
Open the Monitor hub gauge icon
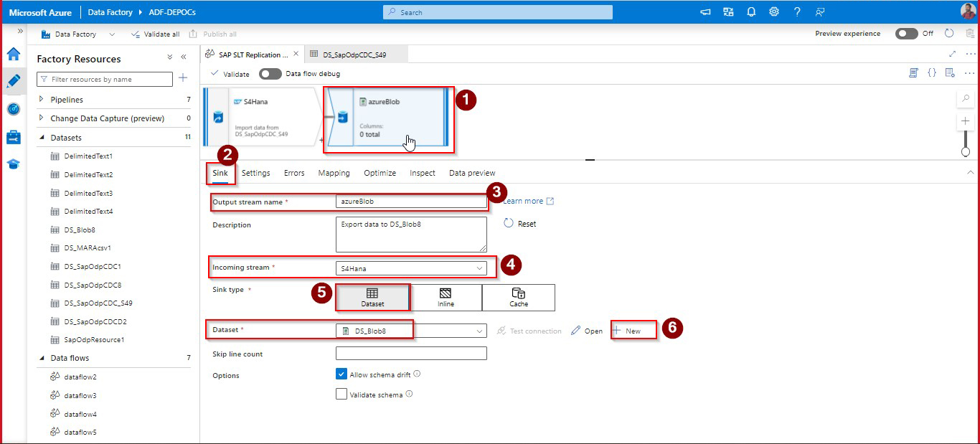[14, 108]
